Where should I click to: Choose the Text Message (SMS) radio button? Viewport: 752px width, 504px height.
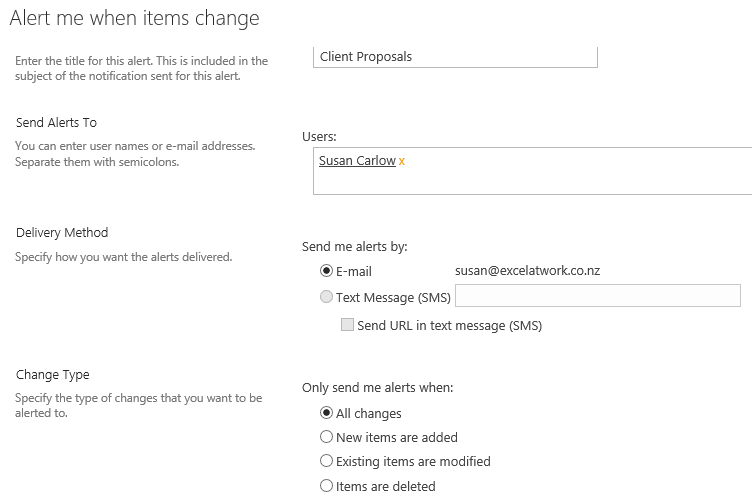tap(326, 296)
